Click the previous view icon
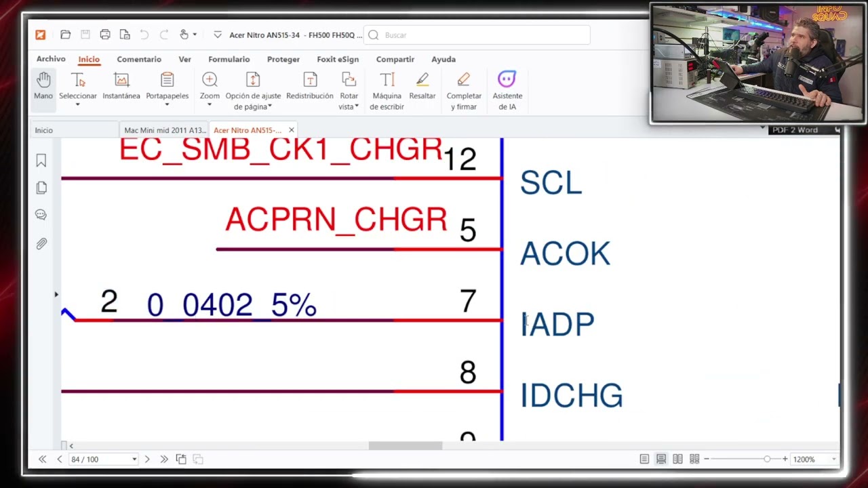 (x=181, y=460)
